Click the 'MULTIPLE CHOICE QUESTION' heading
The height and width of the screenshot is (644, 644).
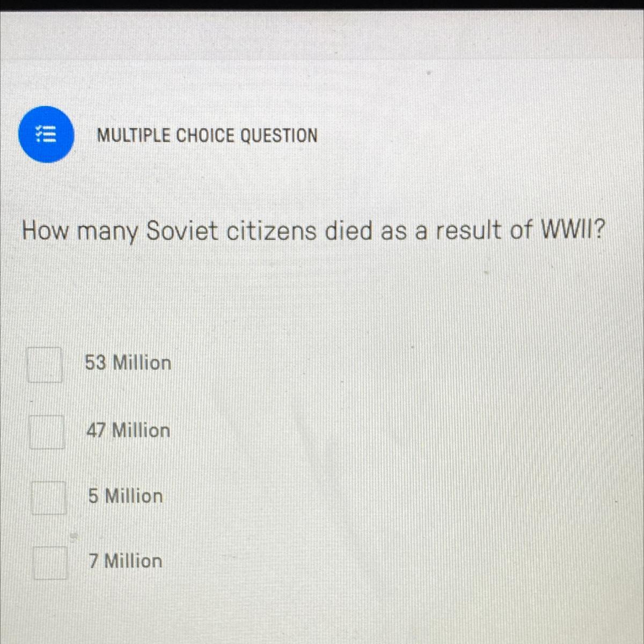207,135
